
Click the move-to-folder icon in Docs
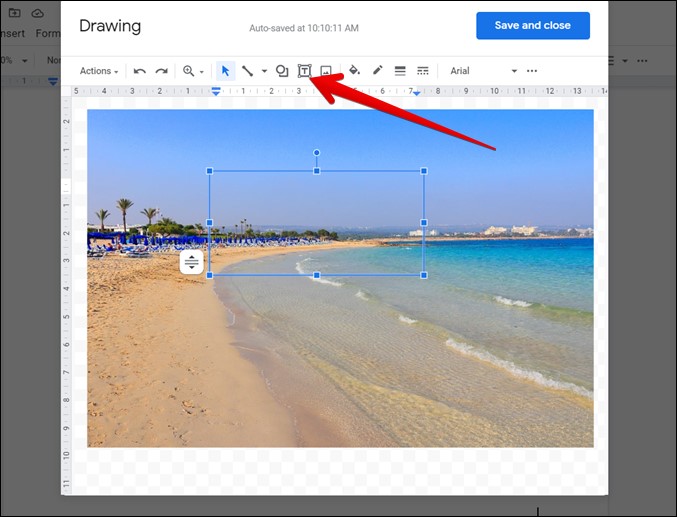click(14, 13)
